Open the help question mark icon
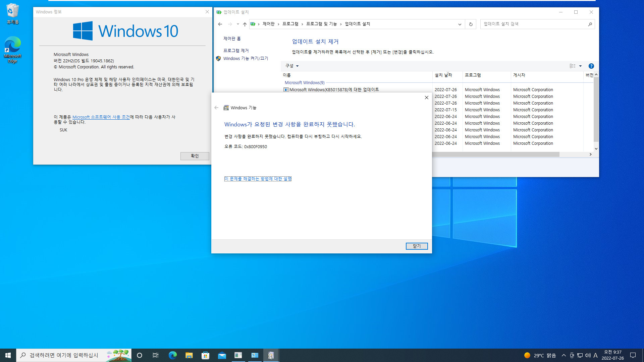Screen dimensions: 644x362 [591, 66]
